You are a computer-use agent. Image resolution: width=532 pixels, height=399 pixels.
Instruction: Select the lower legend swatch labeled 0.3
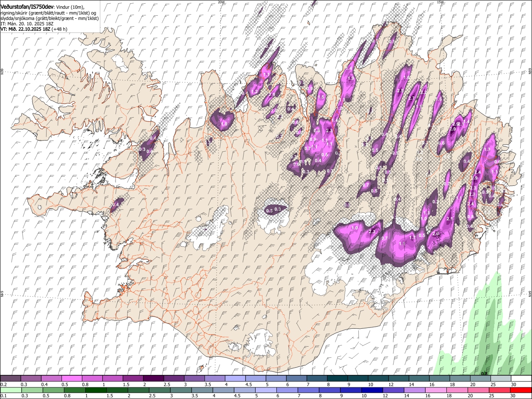(32, 390)
